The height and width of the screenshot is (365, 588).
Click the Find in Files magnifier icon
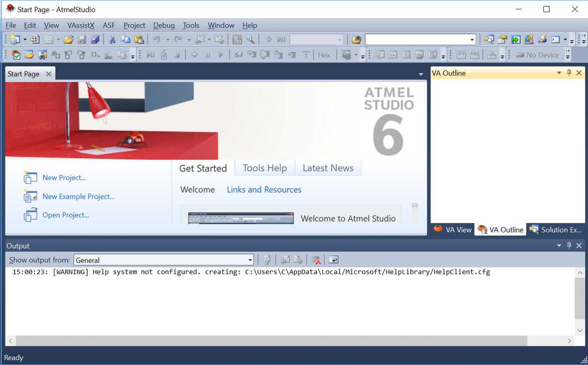coord(250,40)
